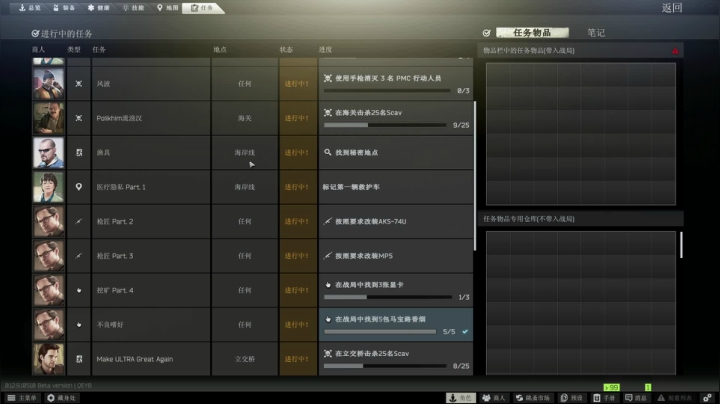Open settings gear icon in bottom bar

click(x=707, y=398)
